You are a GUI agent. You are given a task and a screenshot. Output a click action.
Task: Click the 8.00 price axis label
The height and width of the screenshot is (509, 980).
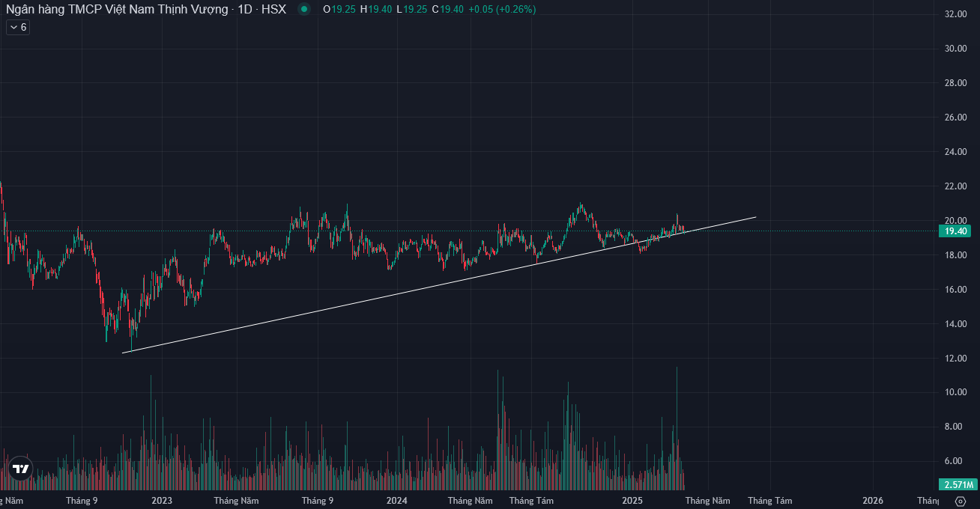(955, 427)
